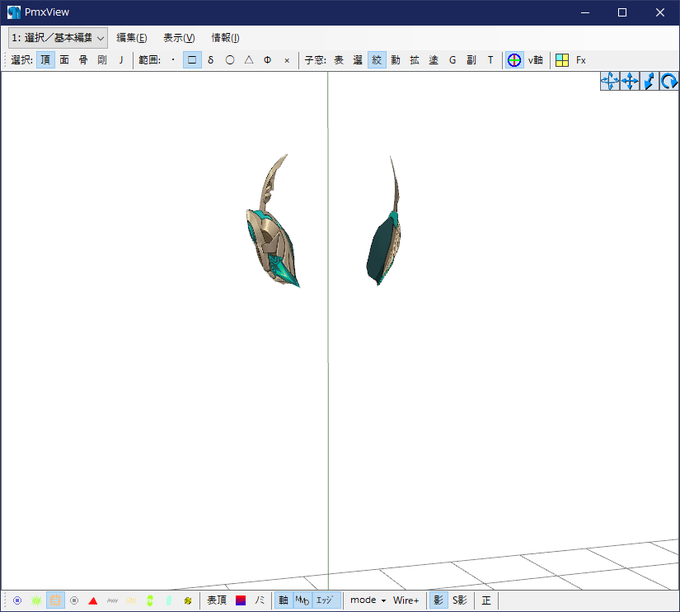The width and height of the screenshot is (680, 612).
Task: Select the triangle range selection tool
Action: tap(249, 60)
